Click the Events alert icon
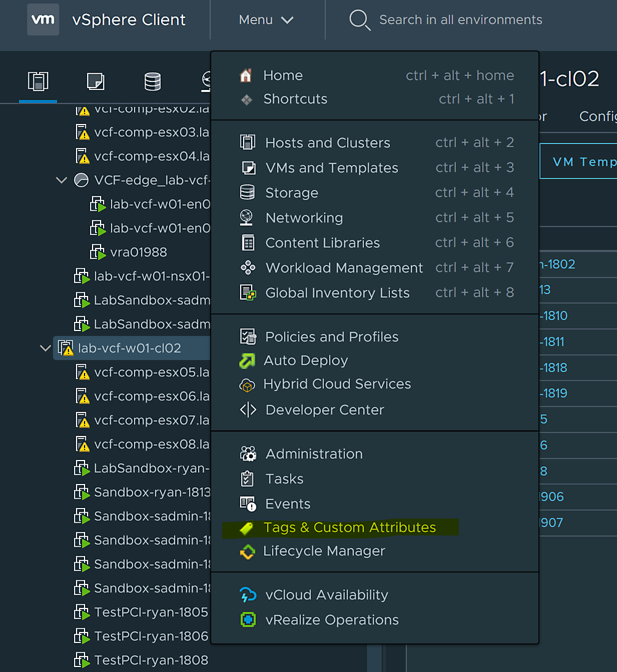 tap(248, 504)
